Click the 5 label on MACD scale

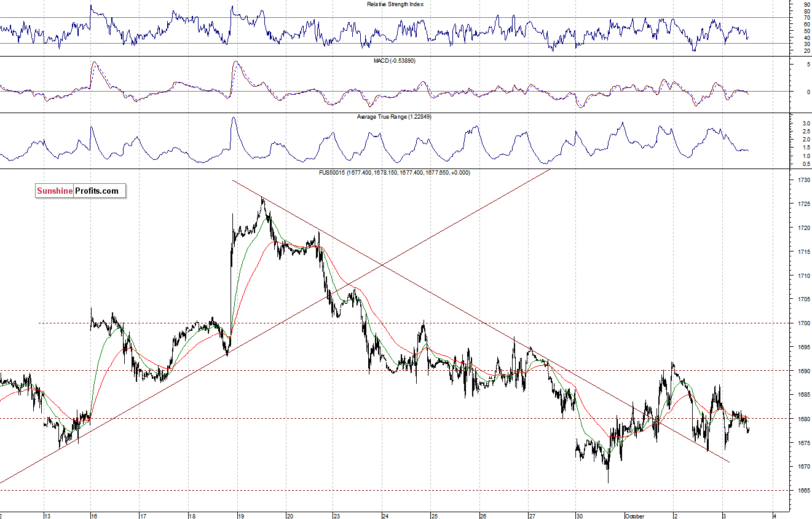coord(808,64)
